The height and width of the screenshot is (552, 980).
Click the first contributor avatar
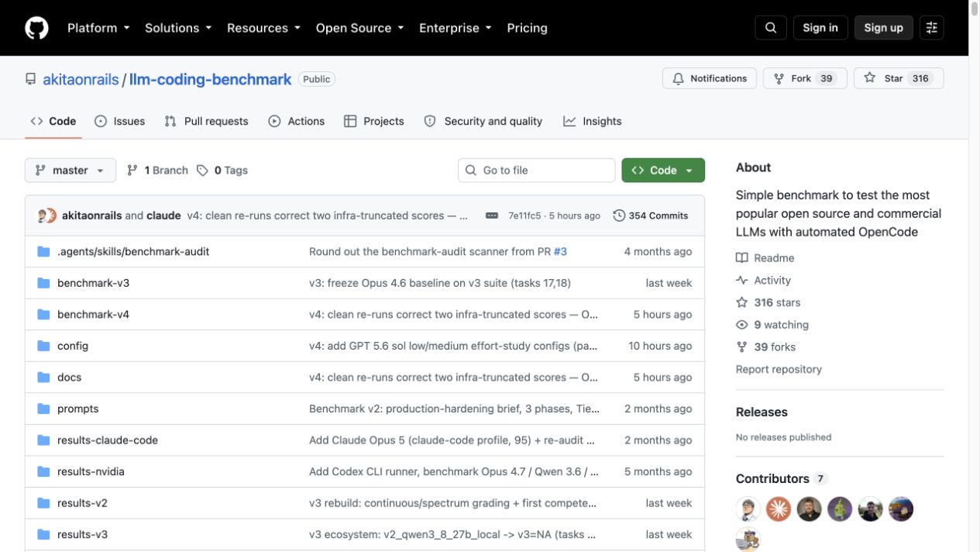pyautogui.click(x=748, y=509)
